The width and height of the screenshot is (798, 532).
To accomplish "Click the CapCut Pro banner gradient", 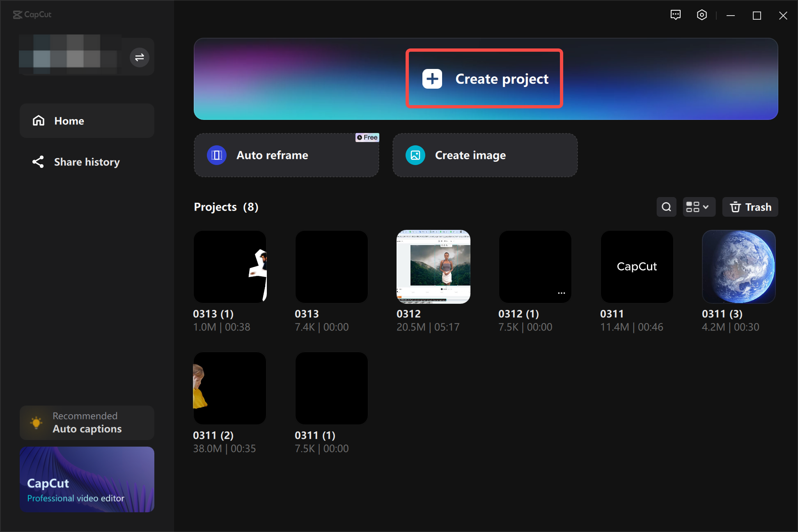I will point(87,479).
